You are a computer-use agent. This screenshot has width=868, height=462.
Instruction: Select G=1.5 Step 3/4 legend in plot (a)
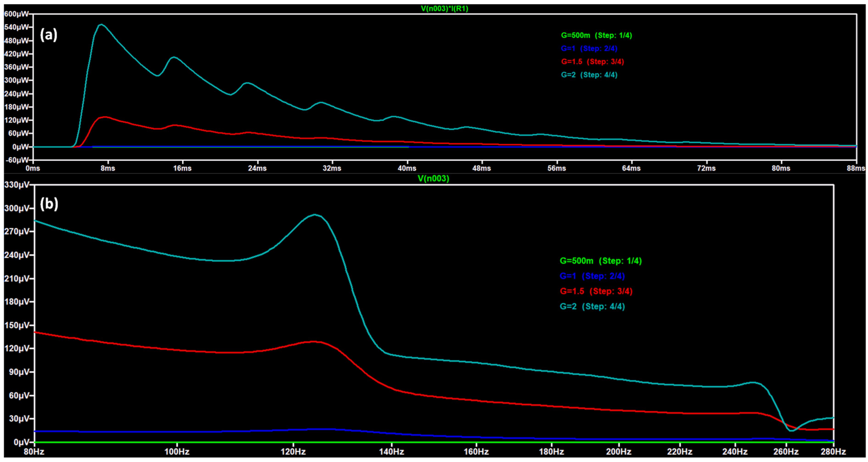[592, 62]
